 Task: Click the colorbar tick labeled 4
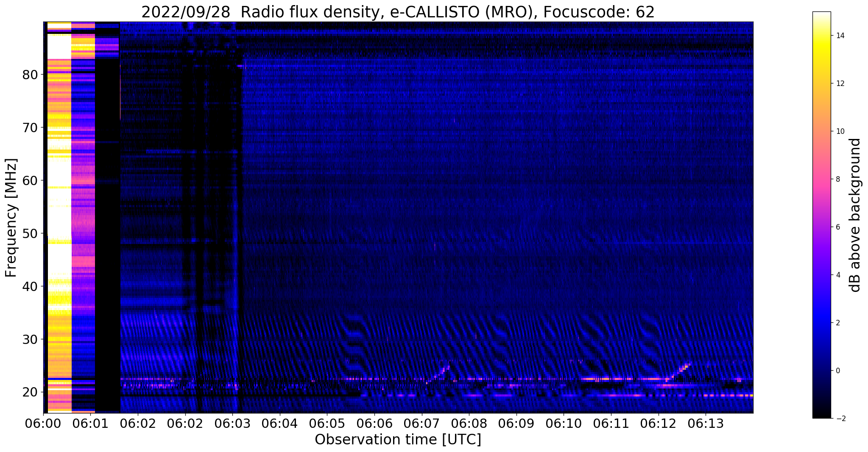(837, 275)
